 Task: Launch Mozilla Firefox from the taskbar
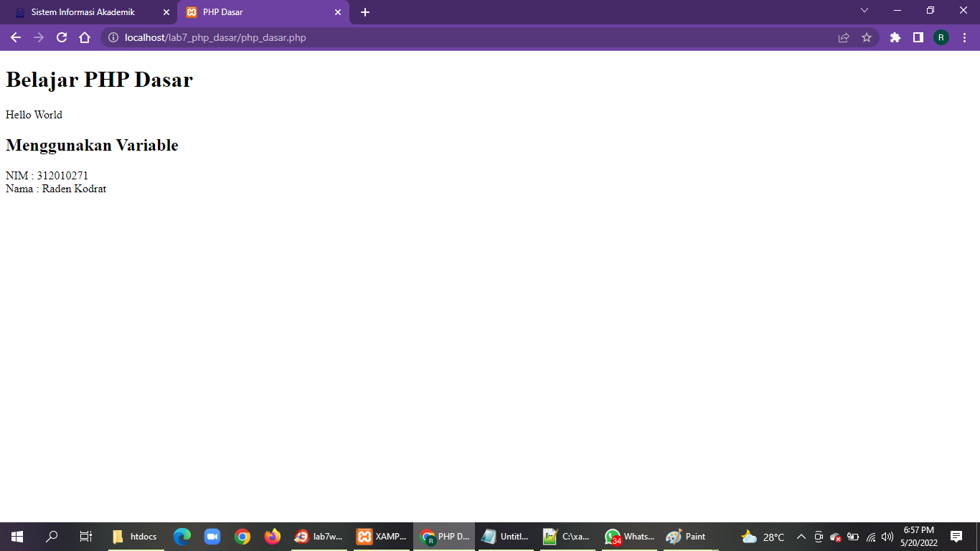pyautogui.click(x=271, y=536)
